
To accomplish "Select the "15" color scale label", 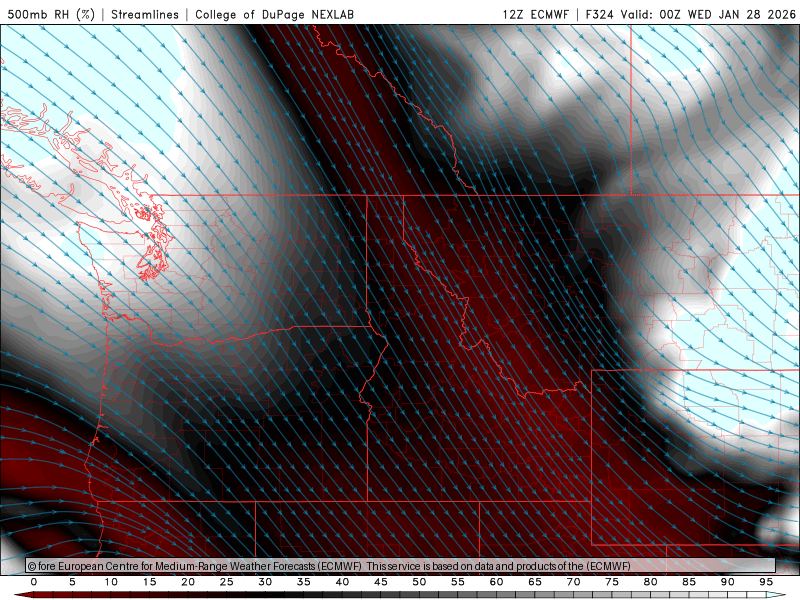I will point(149,582).
